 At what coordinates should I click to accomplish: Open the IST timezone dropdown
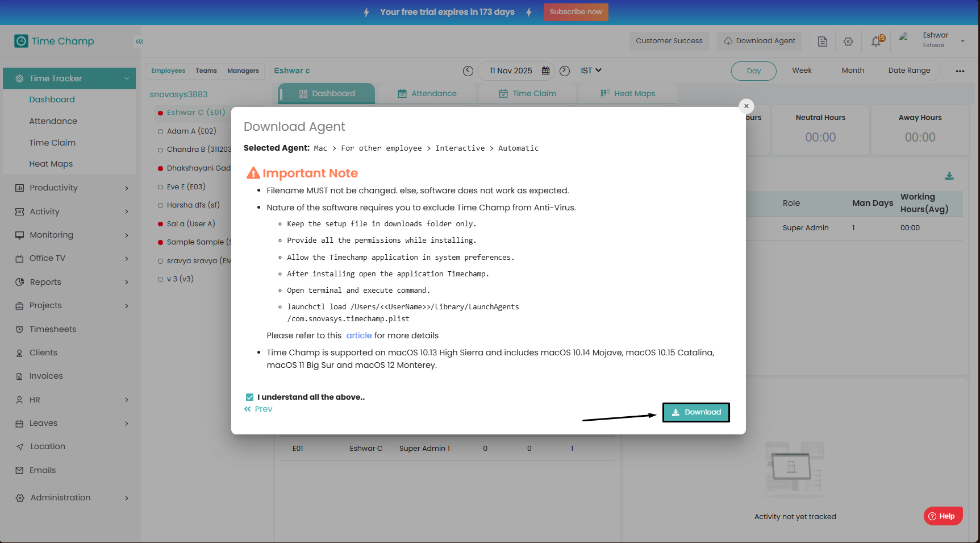tap(591, 71)
